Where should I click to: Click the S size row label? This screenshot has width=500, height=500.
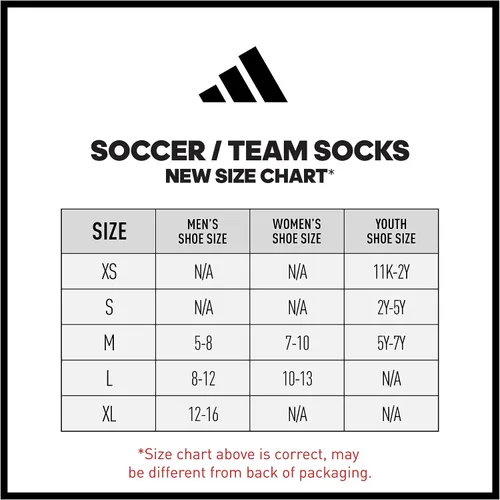tap(109, 307)
